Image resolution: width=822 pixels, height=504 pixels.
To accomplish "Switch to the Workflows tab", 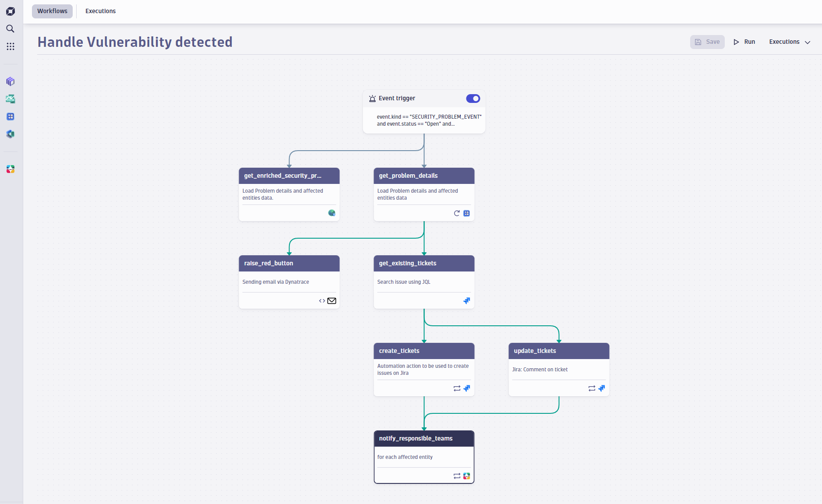I will click(52, 11).
